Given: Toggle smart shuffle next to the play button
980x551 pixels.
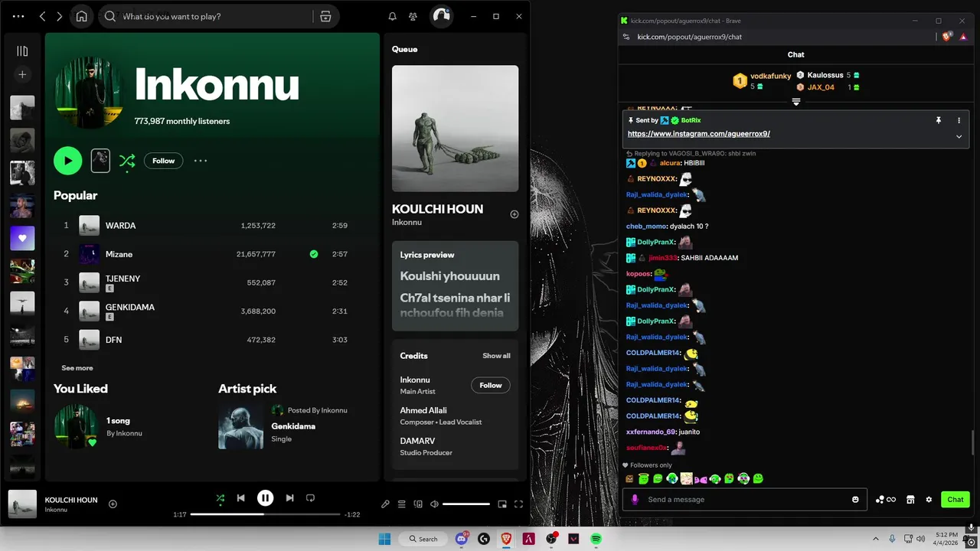Looking at the screenshot, I should [x=127, y=161].
